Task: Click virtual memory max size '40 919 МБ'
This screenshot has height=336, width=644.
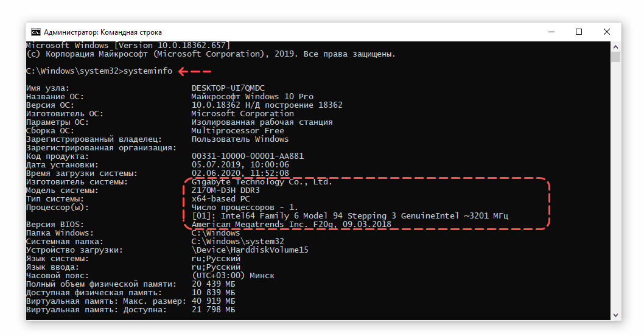Action: click(x=214, y=301)
